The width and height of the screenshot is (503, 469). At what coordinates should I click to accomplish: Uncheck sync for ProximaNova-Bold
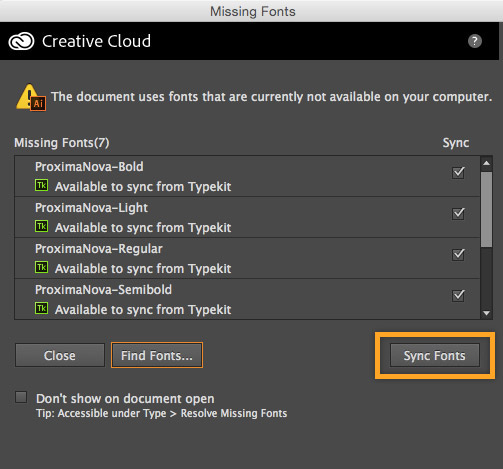458,172
